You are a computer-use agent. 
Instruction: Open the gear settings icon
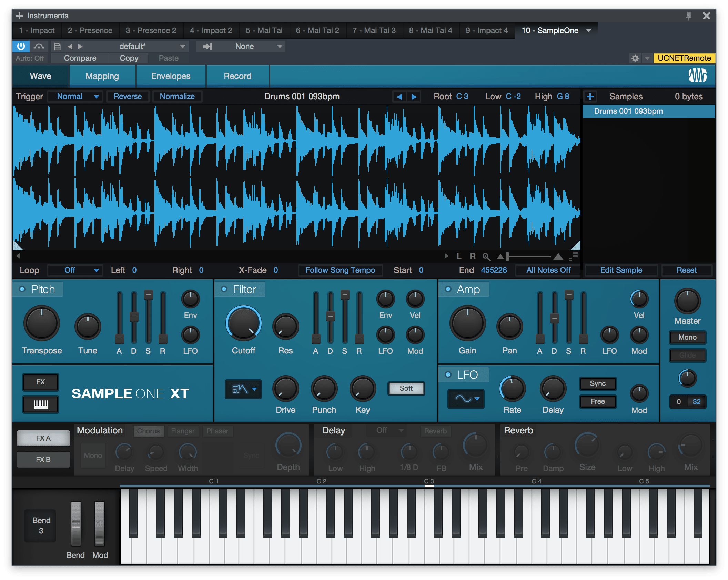click(x=635, y=58)
